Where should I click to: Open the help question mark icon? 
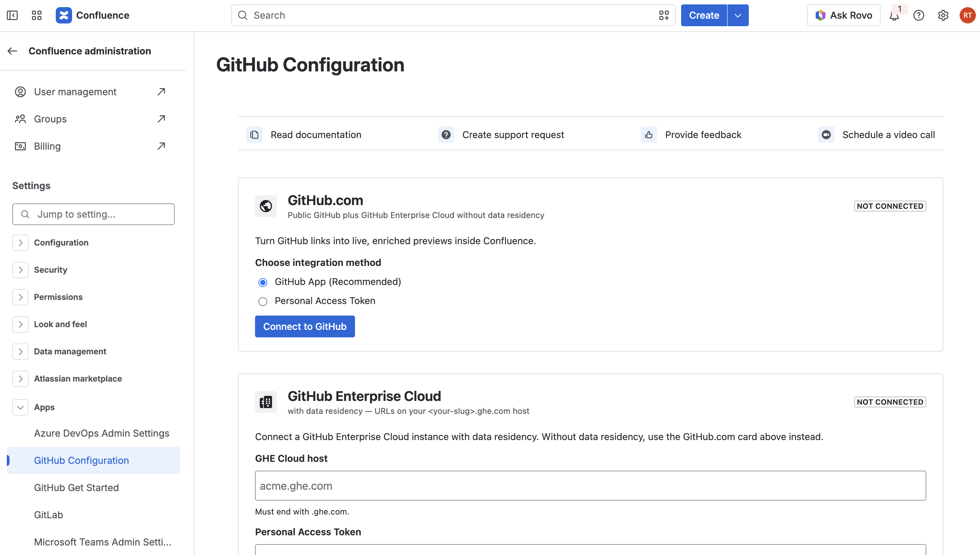click(x=919, y=15)
